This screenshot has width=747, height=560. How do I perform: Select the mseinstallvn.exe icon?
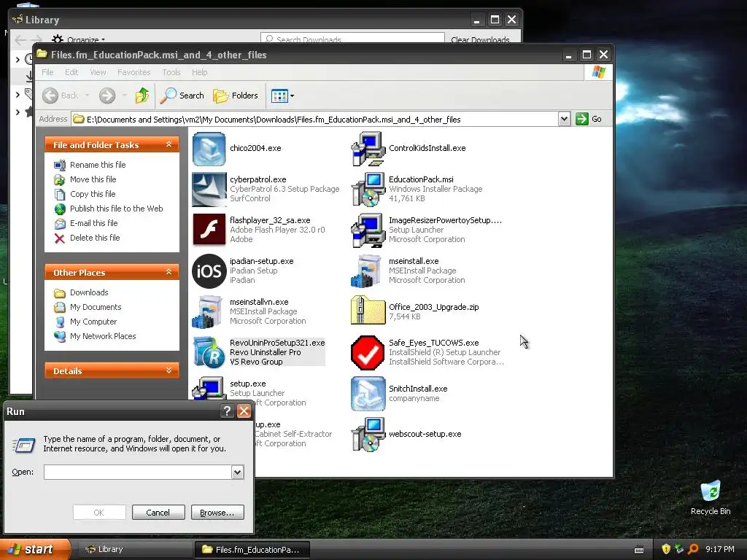pyautogui.click(x=209, y=312)
